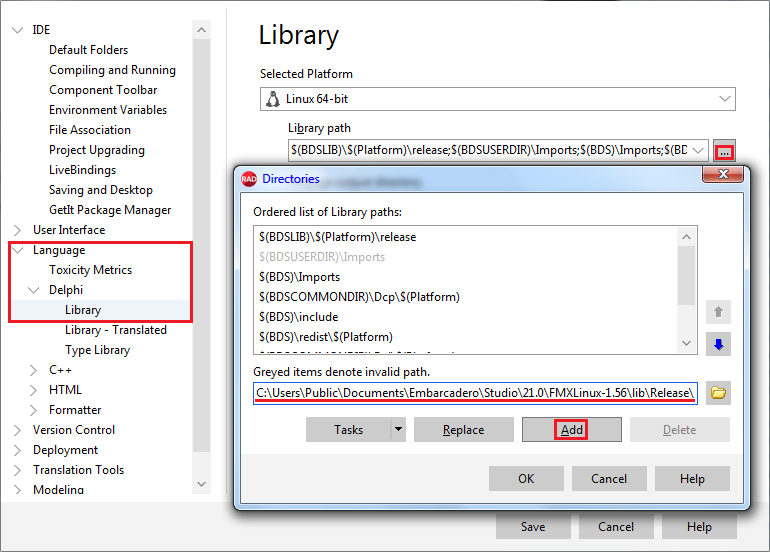Collapse the Delphi tree node
The image size is (770, 552).
(33, 290)
